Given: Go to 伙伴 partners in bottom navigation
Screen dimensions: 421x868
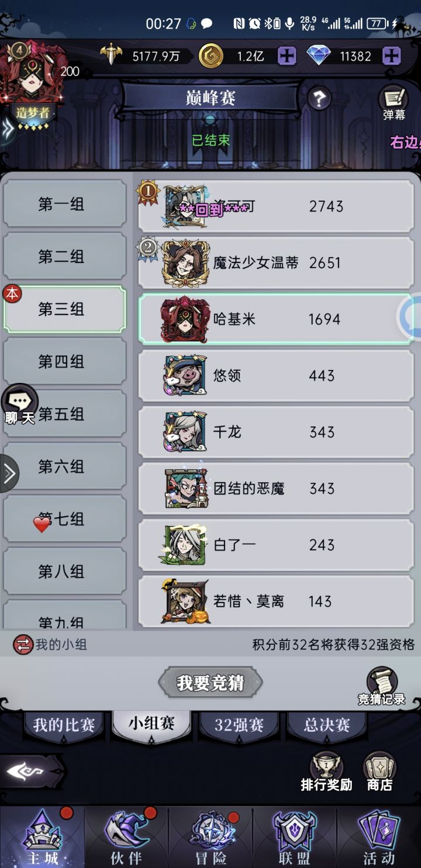Looking at the screenshot, I should point(126,837).
